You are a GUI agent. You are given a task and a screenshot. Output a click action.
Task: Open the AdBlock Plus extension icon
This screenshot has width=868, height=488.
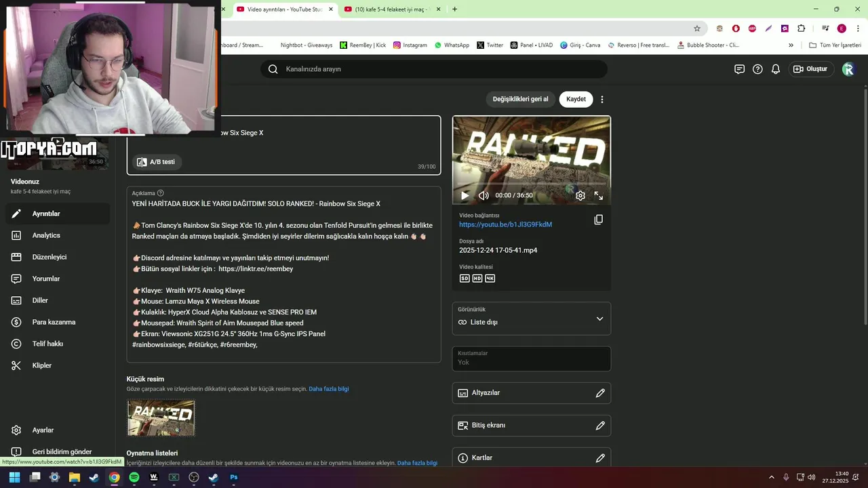click(x=752, y=28)
